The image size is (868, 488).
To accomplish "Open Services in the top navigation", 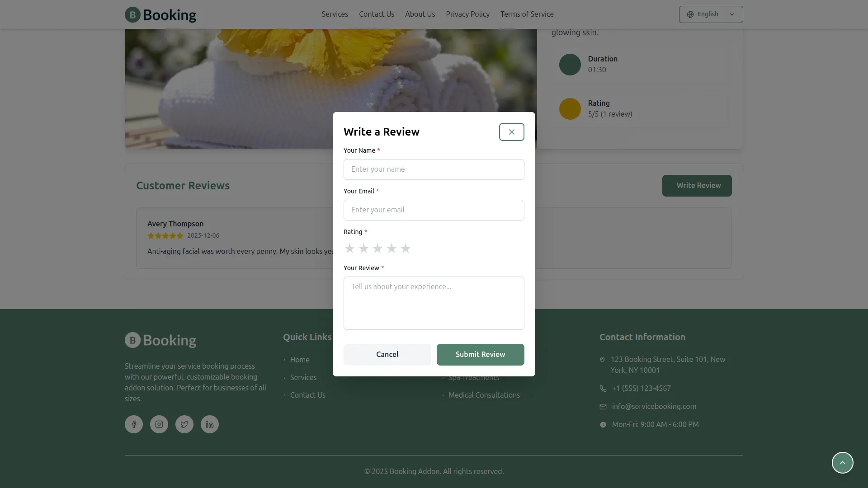I will (x=335, y=14).
